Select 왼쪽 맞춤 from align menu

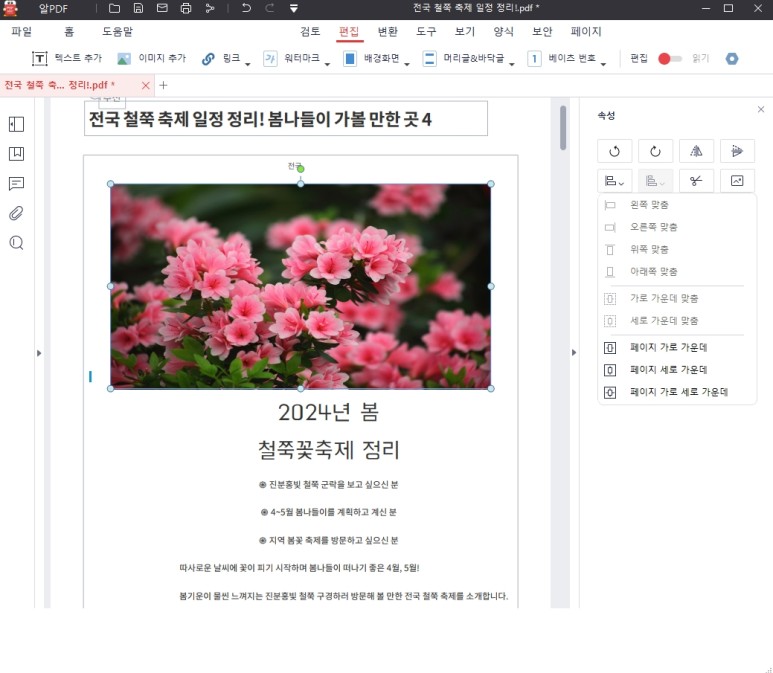point(676,205)
